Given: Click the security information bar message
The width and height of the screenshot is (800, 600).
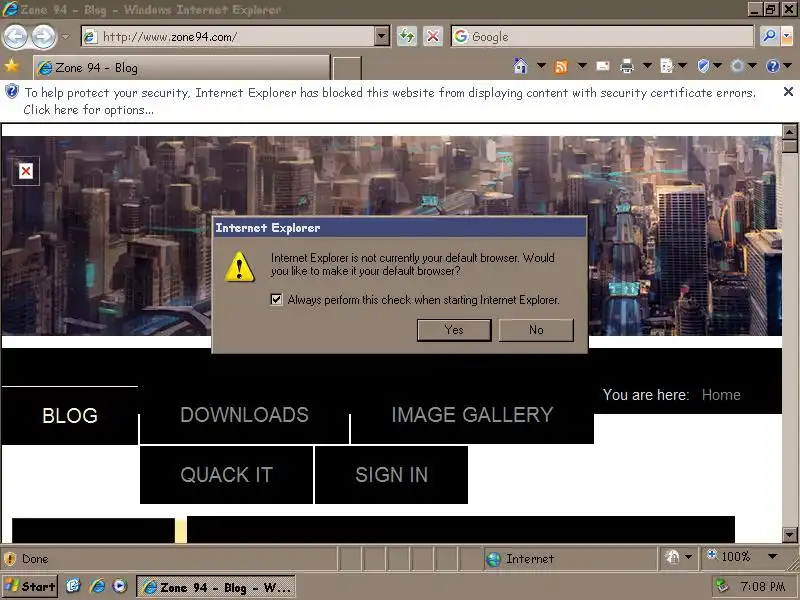Looking at the screenshot, I should [x=390, y=101].
